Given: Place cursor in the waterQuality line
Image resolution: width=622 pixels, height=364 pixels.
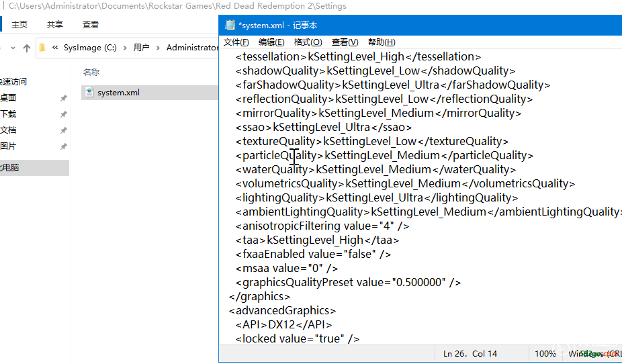Looking at the screenshot, I should [x=375, y=170].
